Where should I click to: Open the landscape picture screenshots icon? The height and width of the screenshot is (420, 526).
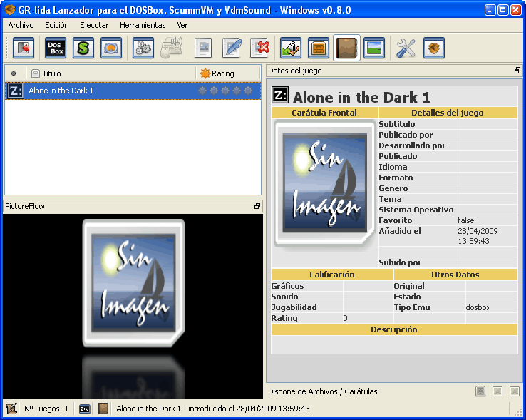pos(374,48)
